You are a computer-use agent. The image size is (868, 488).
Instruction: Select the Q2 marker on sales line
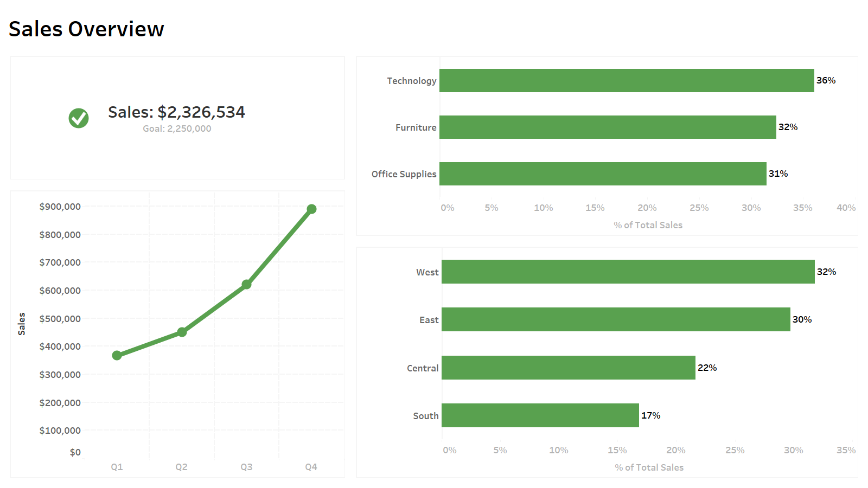[x=182, y=332]
